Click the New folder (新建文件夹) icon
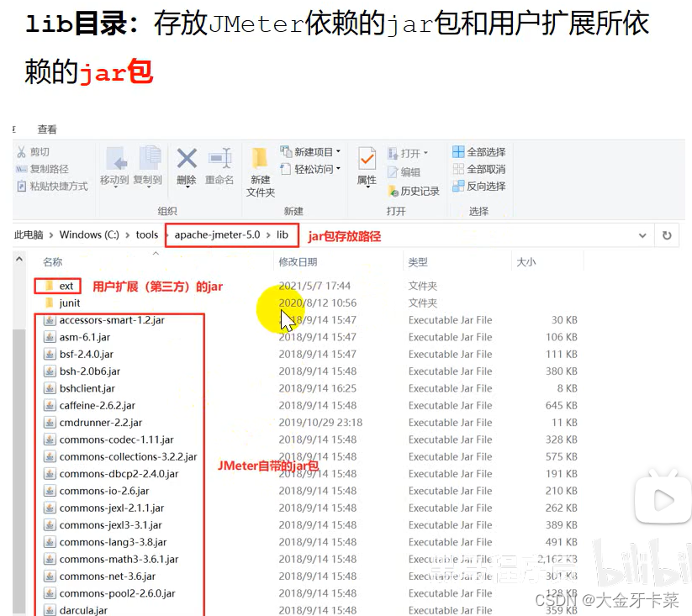Screen dimensions: 692x616 [x=260, y=159]
